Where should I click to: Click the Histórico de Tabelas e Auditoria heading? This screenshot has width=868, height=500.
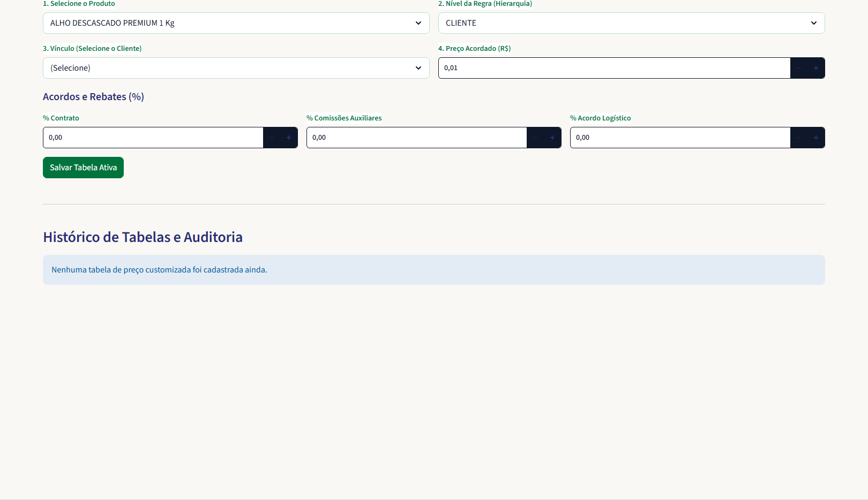143,237
